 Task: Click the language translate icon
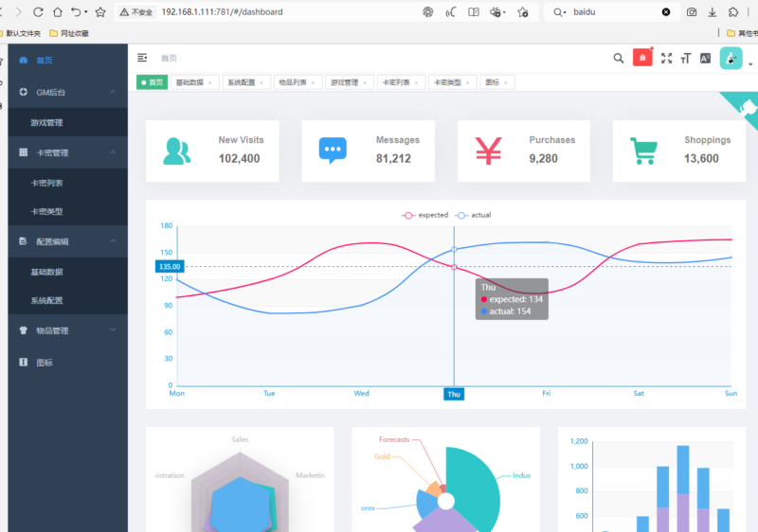[x=705, y=58]
